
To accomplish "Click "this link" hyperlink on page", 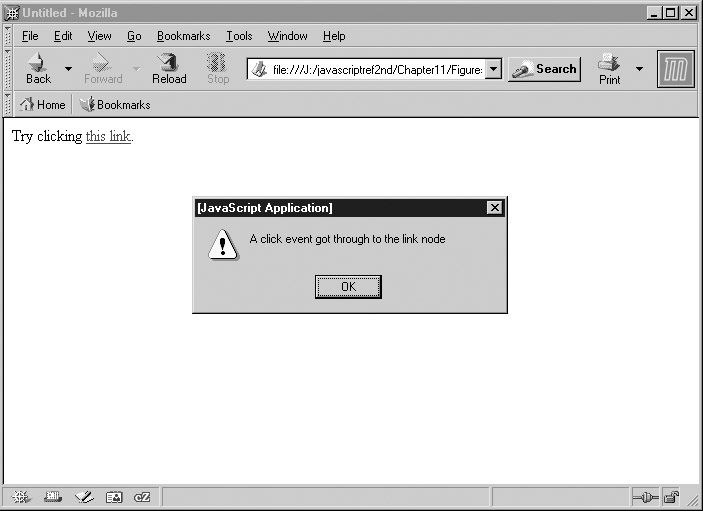I will [x=108, y=137].
